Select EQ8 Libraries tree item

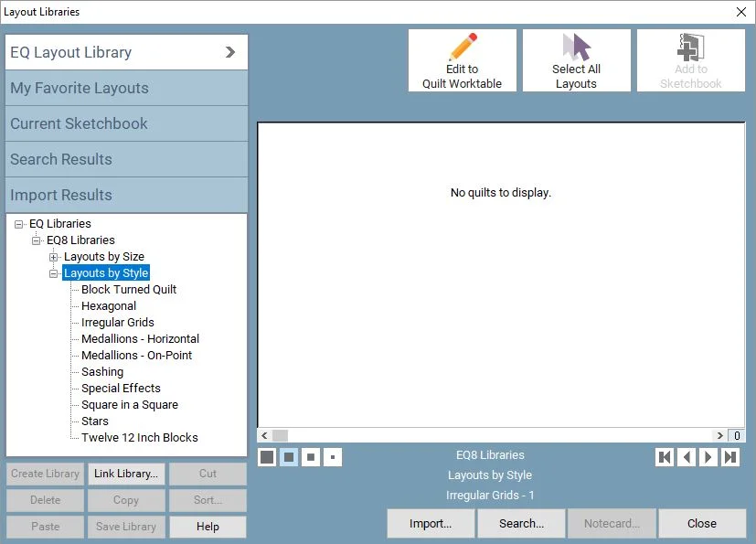coord(80,240)
